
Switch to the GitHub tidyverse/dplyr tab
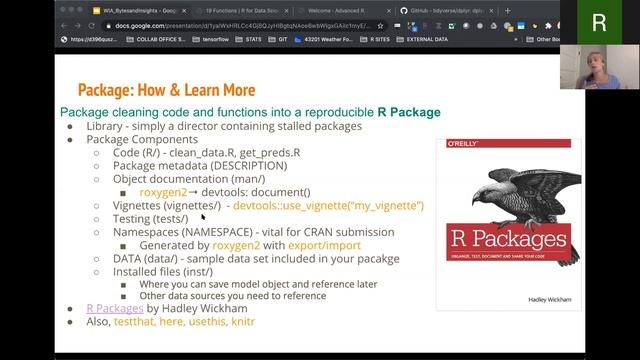447,11
